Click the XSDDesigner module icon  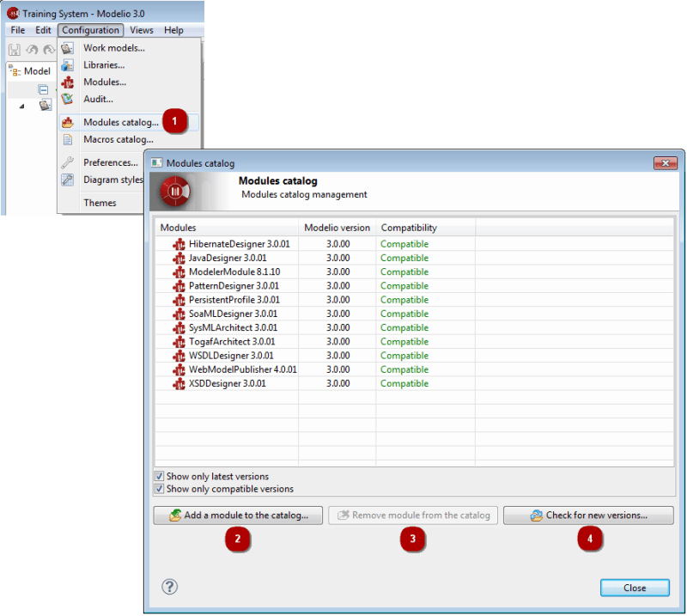(179, 384)
